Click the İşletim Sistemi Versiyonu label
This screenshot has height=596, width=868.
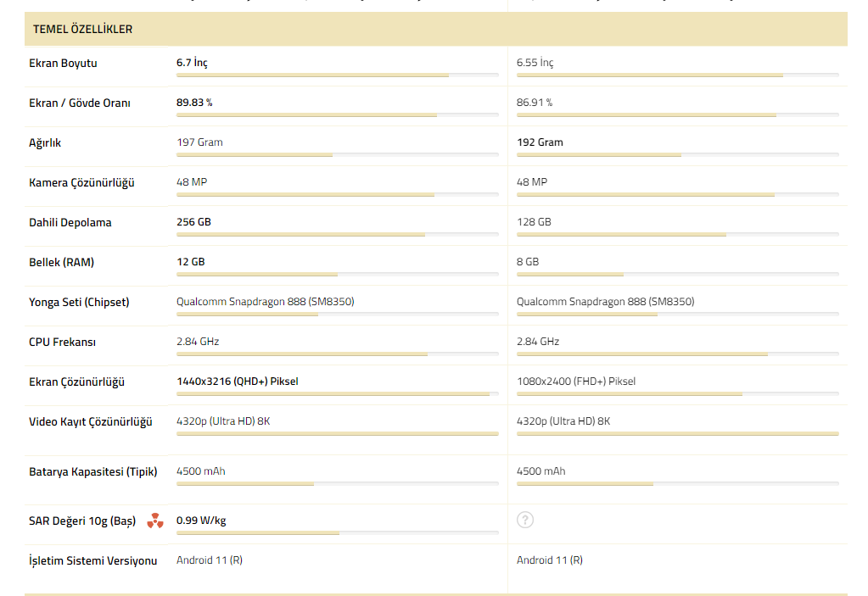coord(93,560)
